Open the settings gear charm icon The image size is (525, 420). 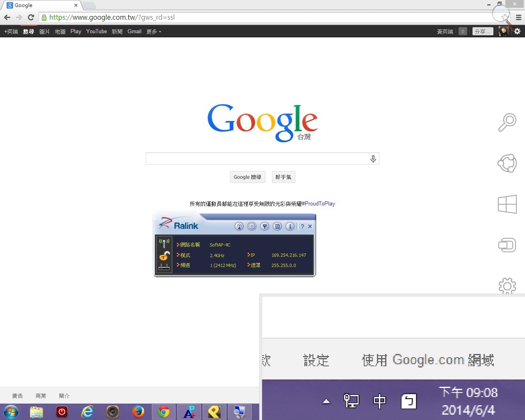(507, 286)
